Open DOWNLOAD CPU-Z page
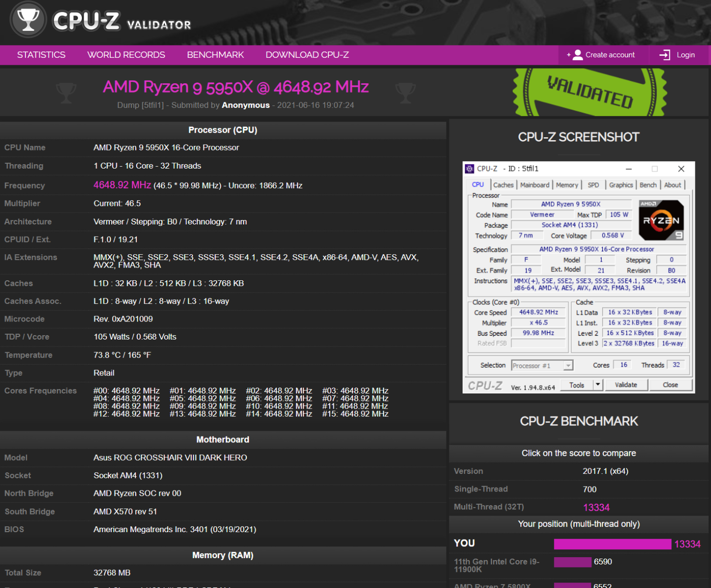Image resolution: width=711 pixels, height=588 pixels. [307, 55]
